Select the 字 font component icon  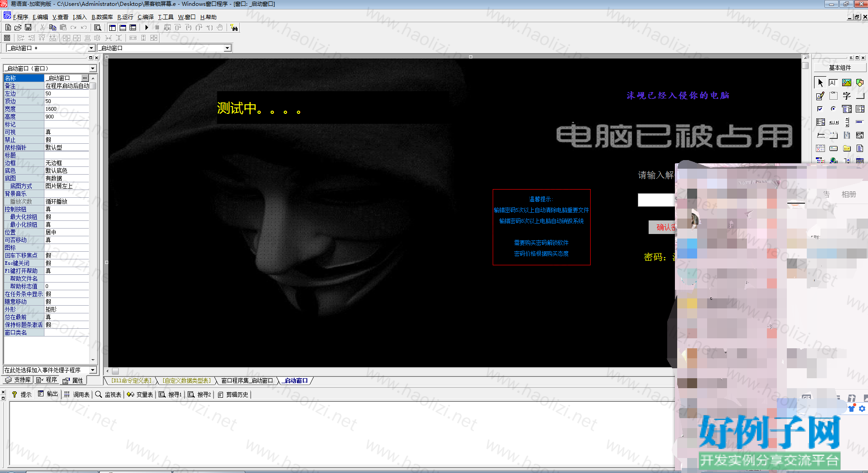[847, 95]
